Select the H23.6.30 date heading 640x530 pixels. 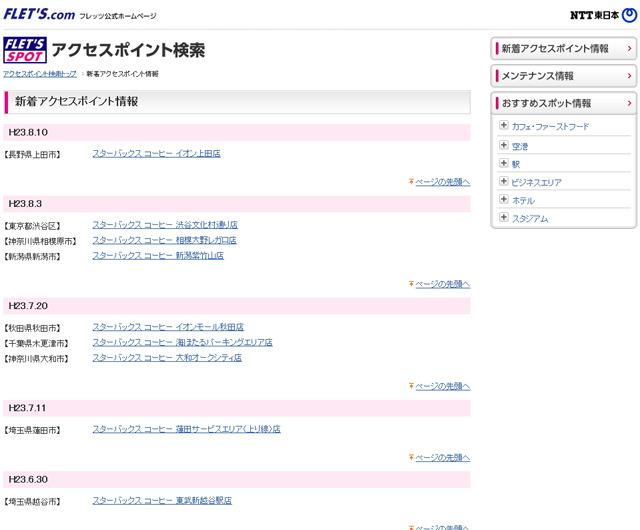coord(28,479)
